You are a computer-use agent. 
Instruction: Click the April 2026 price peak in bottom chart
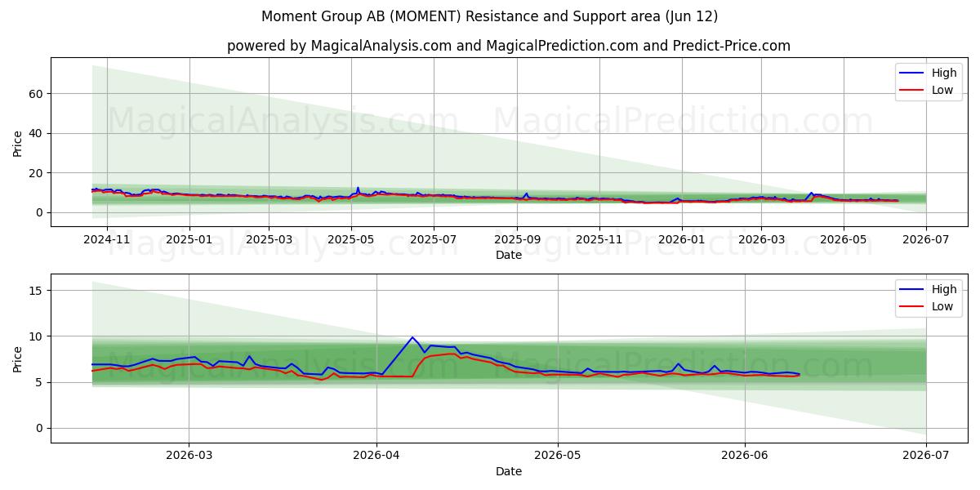click(412, 337)
